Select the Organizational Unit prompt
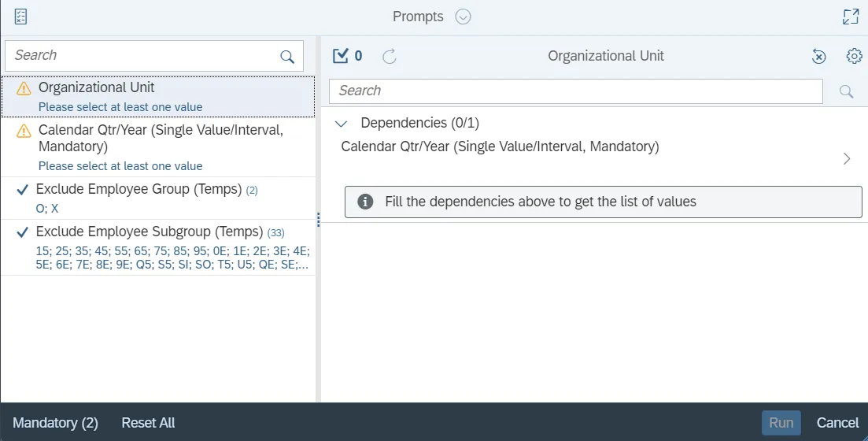Image resolution: width=868 pixels, height=441 pixels. (x=157, y=96)
